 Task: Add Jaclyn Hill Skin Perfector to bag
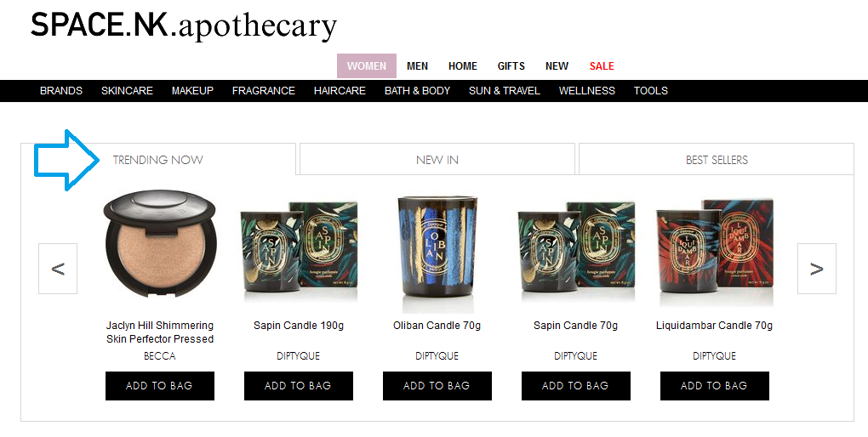coord(159,385)
